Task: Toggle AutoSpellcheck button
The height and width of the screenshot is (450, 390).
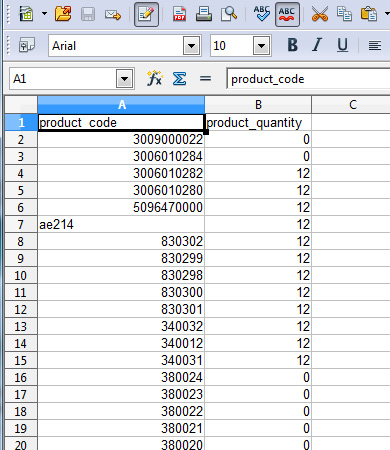Action: pyautogui.click(x=287, y=14)
